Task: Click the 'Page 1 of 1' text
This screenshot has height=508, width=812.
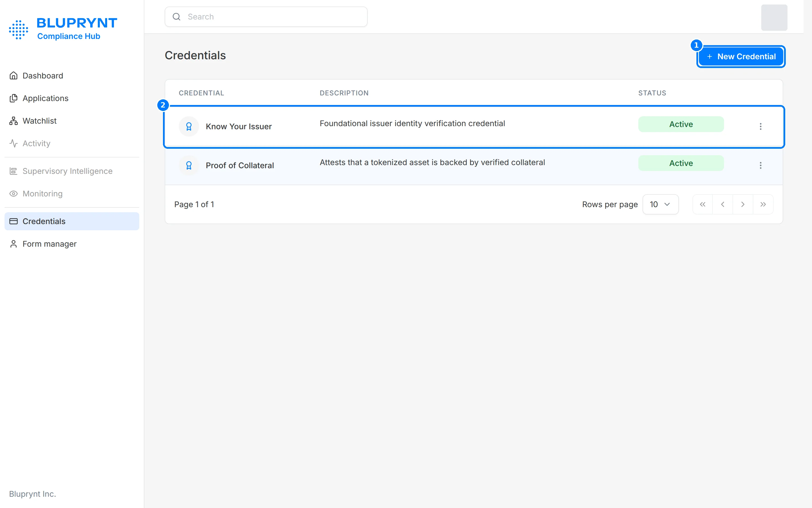Action: pyautogui.click(x=194, y=204)
